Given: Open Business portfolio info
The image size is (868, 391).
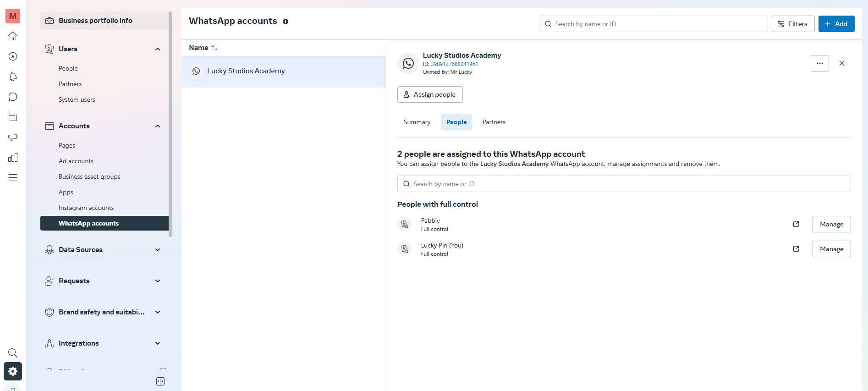Looking at the screenshot, I should coord(104,21).
